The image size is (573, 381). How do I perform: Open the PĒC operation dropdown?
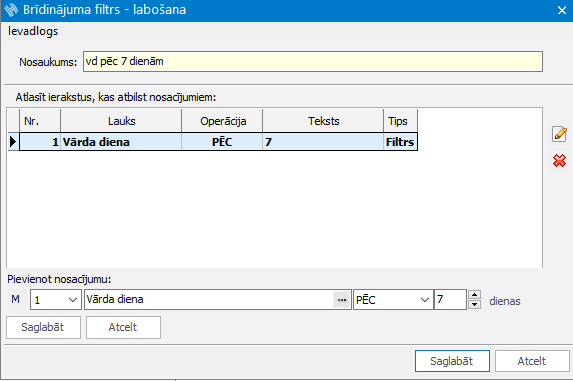(393, 300)
